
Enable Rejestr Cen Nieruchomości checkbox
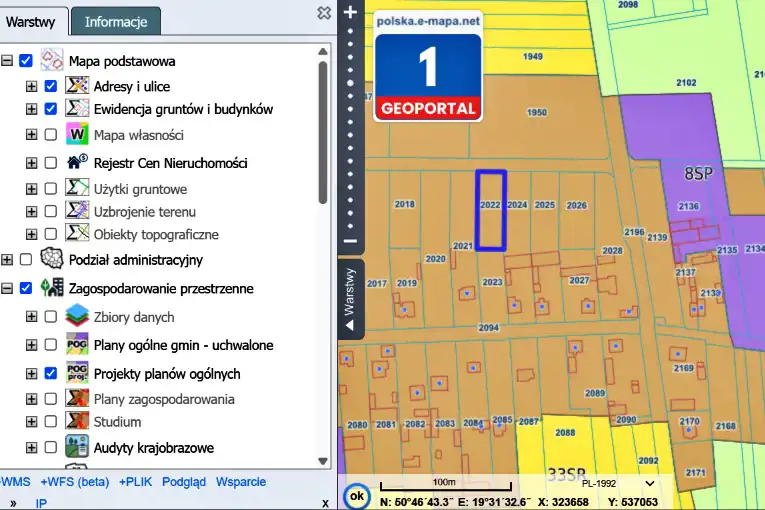click(51, 163)
